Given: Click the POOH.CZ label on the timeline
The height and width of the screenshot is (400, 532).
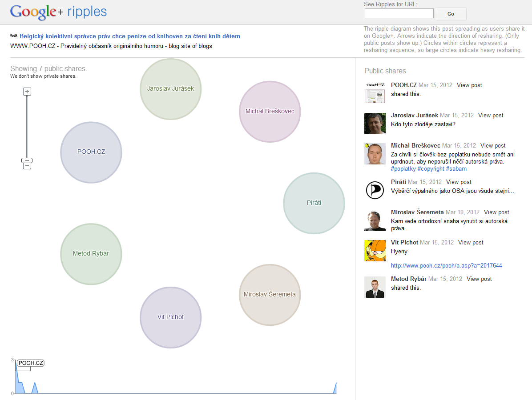Looking at the screenshot, I should (x=31, y=363).
